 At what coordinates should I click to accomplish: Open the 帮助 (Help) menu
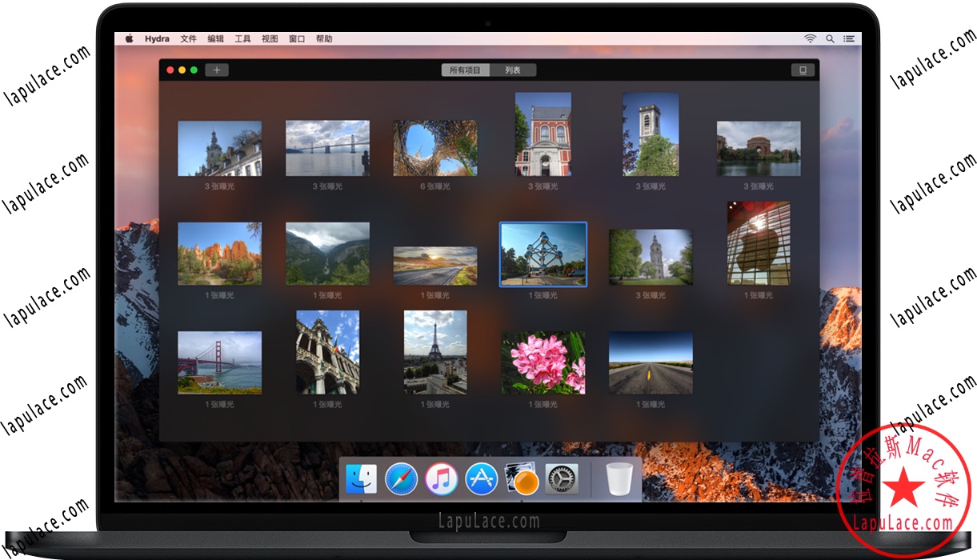coord(325,38)
